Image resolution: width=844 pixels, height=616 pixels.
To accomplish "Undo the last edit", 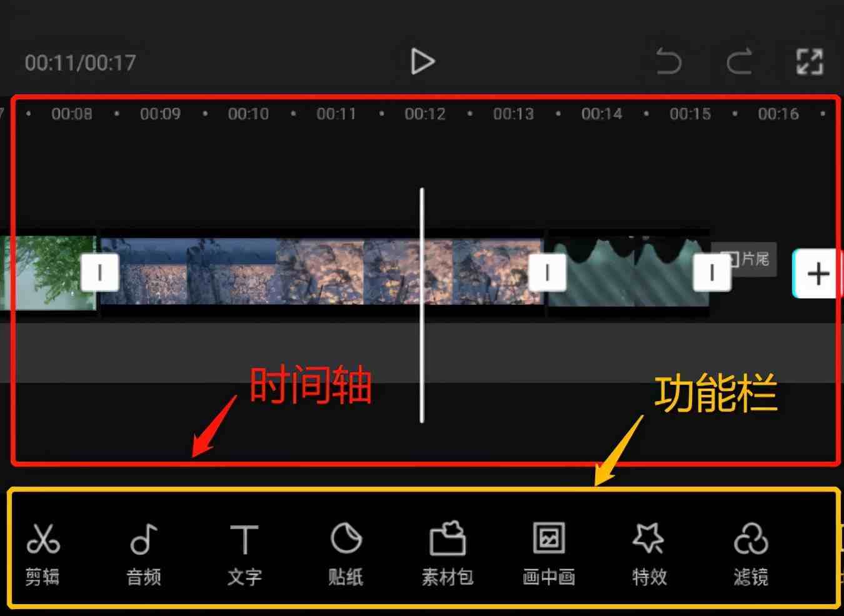I will (x=668, y=61).
